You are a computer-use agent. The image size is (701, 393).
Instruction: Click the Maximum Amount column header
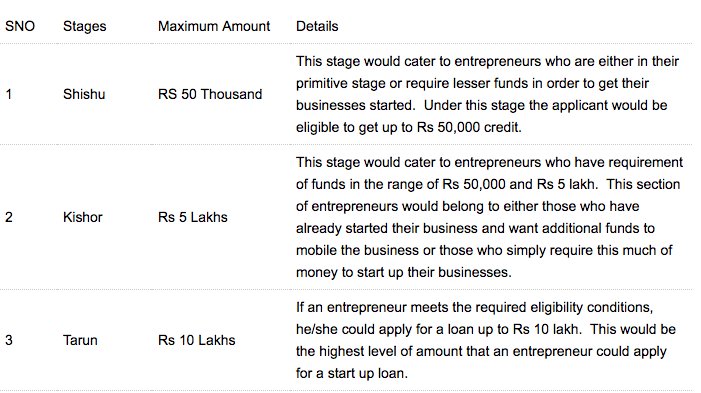214,26
